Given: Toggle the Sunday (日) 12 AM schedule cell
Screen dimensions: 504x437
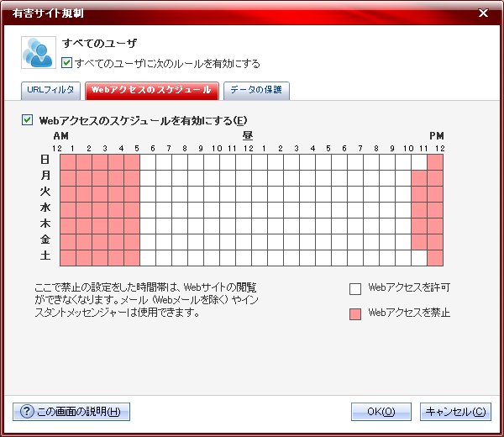Looking at the screenshot, I should click(x=68, y=162).
